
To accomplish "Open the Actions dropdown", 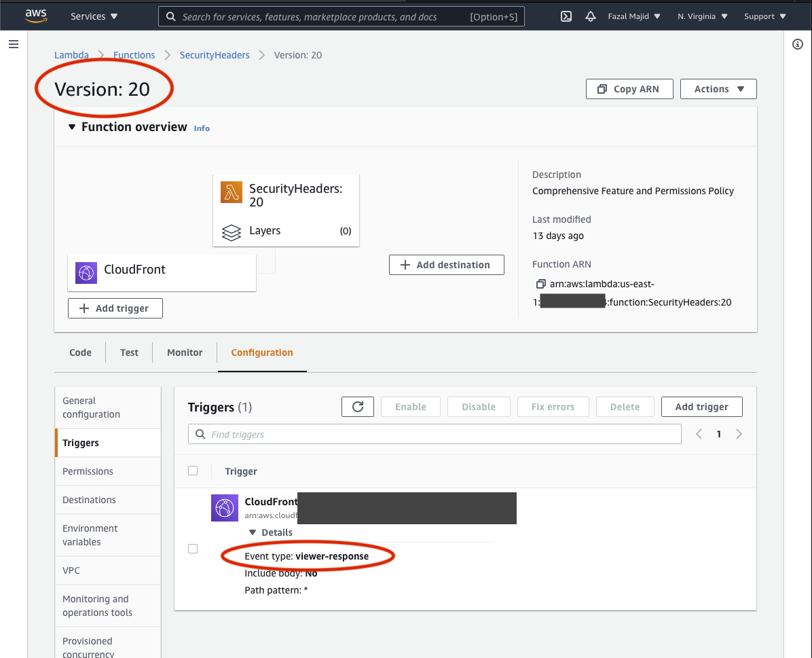I will (x=718, y=89).
